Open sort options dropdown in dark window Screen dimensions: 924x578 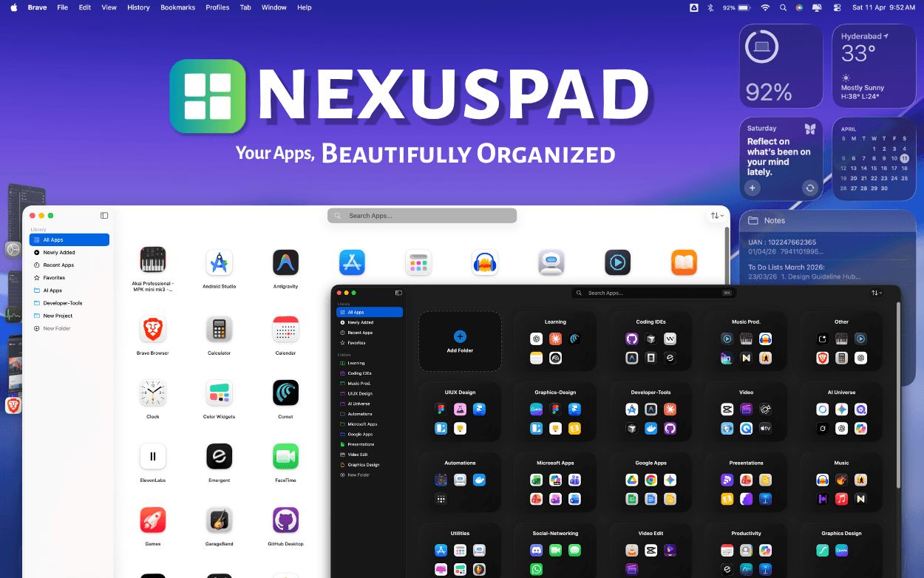(877, 293)
